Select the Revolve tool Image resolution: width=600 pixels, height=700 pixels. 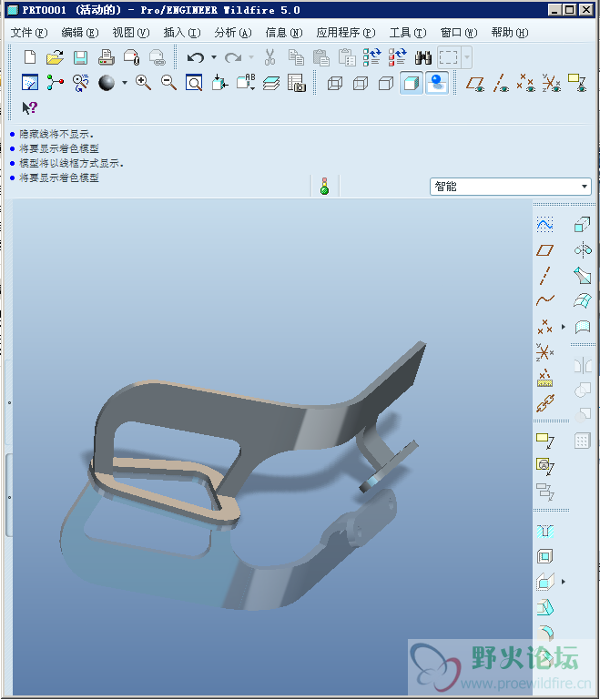point(583,250)
